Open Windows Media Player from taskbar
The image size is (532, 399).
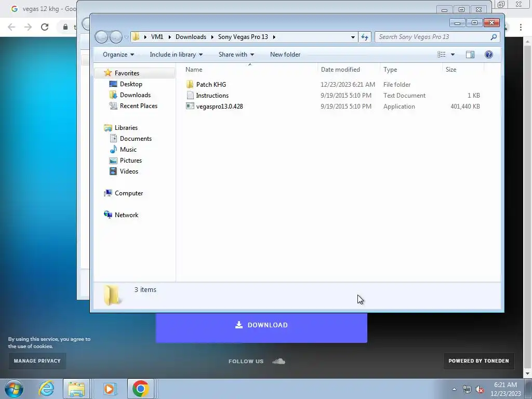tap(109, 389)
